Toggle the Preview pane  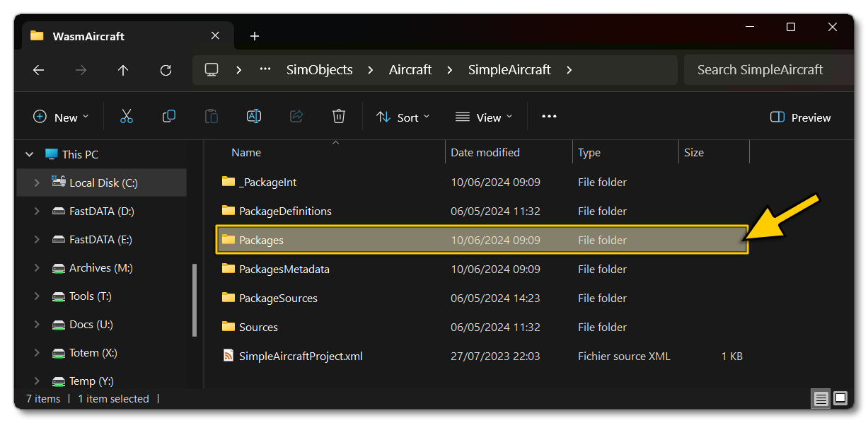[x=801, y=117]
